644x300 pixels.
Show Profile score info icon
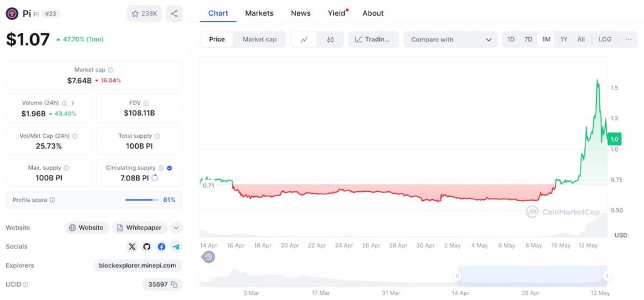coord(52,200)
